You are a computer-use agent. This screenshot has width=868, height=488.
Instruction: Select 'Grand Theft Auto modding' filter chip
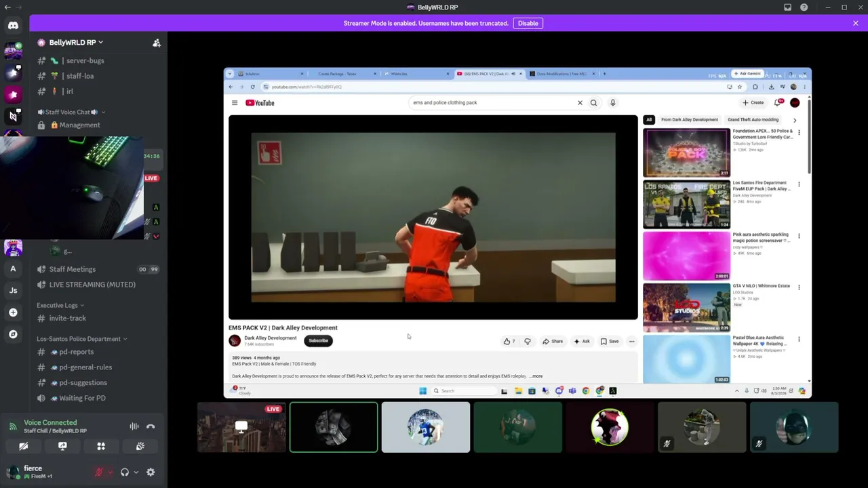tap(753, 120)
